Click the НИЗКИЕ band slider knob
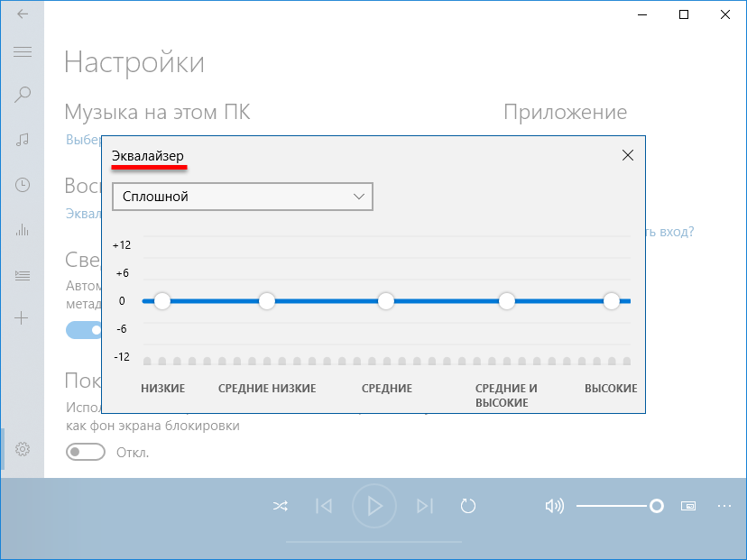The width and height of the screenshot is (747, 560). pos(162,301)
